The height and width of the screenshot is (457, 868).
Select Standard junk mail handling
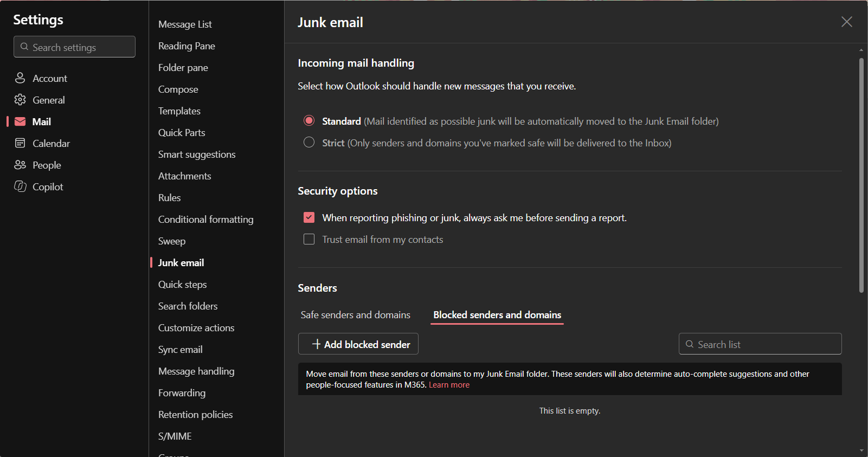click(x=309, y=120)
